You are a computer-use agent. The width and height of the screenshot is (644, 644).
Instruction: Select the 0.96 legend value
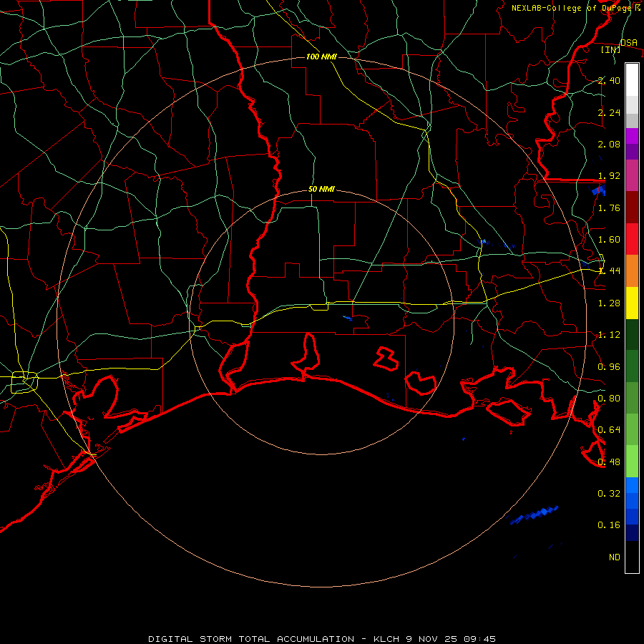[609, 367]
